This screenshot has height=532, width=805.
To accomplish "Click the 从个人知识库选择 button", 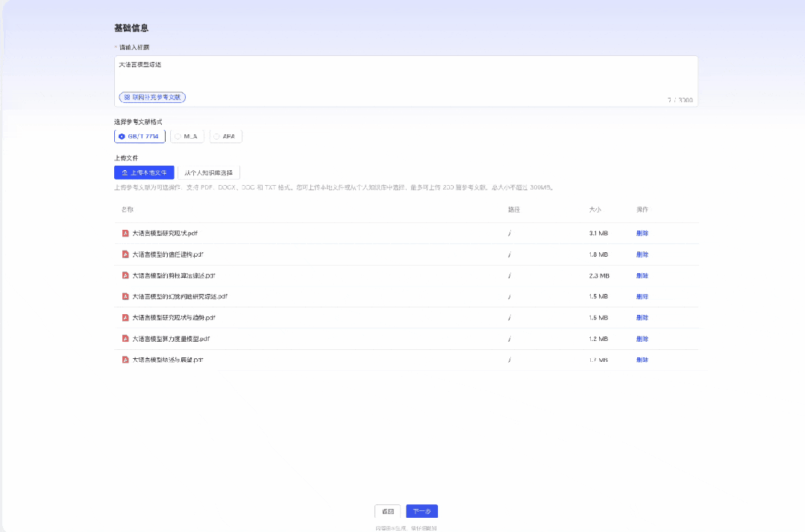I will click(208, 172).
